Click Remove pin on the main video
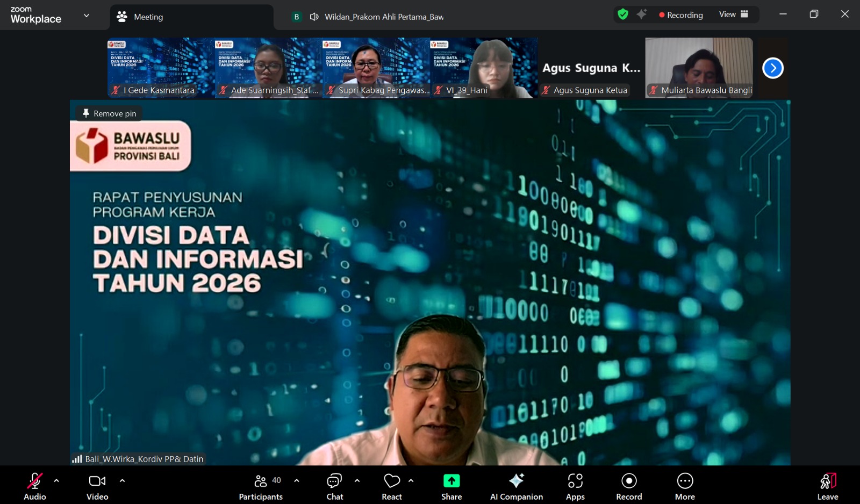This screenshot has height=504, width=860. pos(109,113)
